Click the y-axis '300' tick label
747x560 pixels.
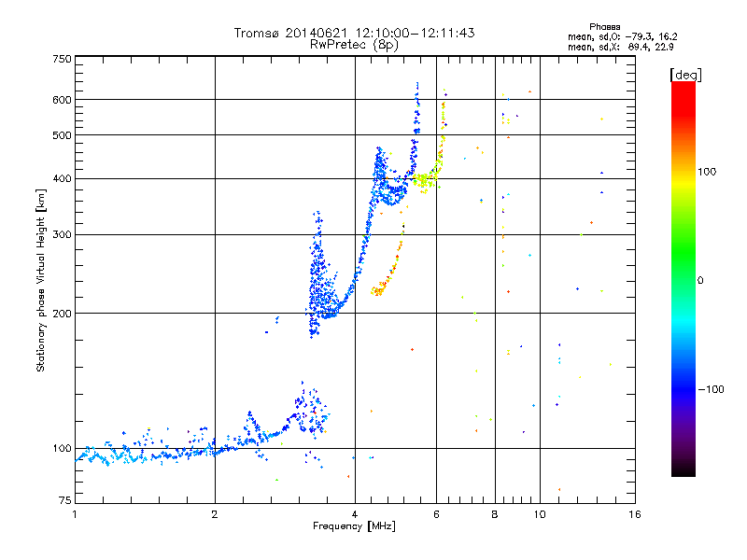tap(62, 235)
